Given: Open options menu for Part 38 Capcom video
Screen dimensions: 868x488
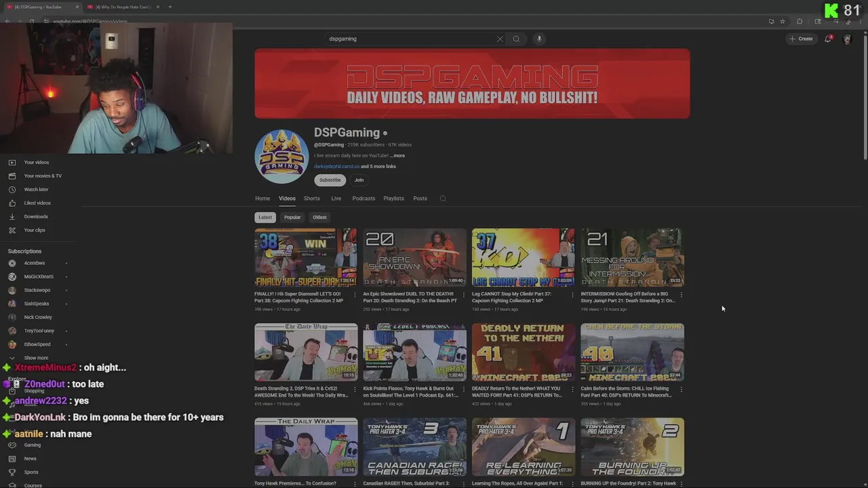Looking at the screenshot, I should (355, 295).
